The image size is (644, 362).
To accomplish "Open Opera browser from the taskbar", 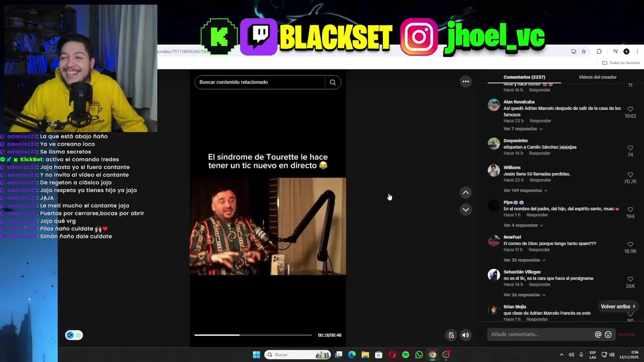I will pos(392,355).
